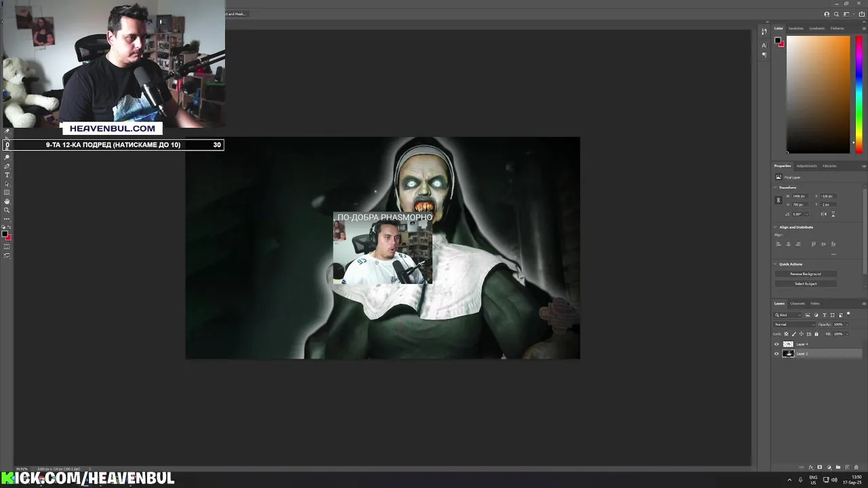Change screen mode icon at toolbar bottom
The width and height of the screenshot is (868, 488).
coord(7,256)
